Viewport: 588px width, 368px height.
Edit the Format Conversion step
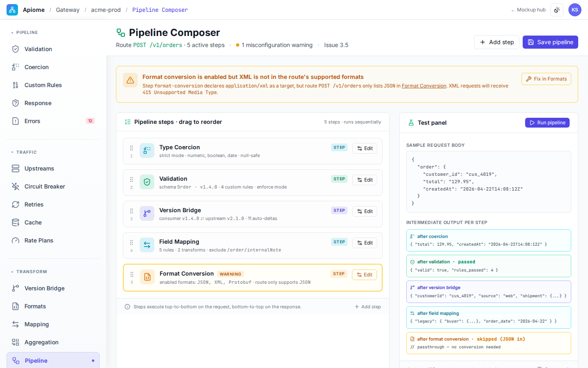coord(364,275)
